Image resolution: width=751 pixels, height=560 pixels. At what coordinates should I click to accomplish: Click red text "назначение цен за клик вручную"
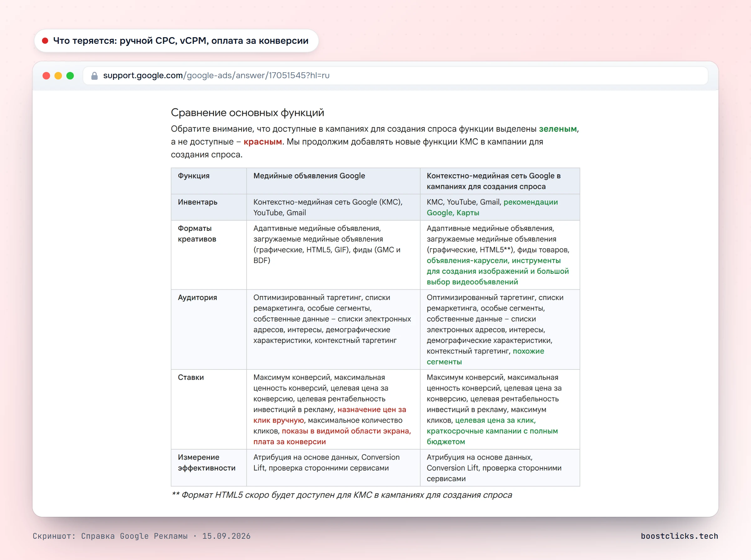click(330, 415)
